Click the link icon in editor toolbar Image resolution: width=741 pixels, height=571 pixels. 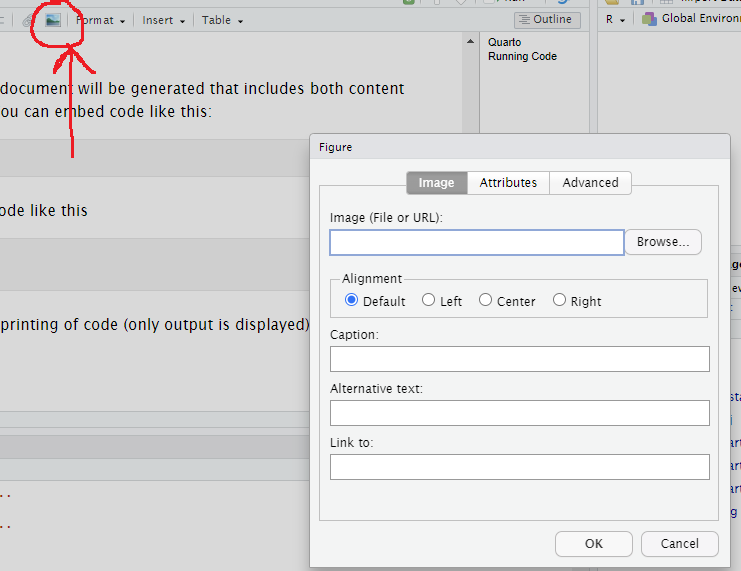pos(29,20)
